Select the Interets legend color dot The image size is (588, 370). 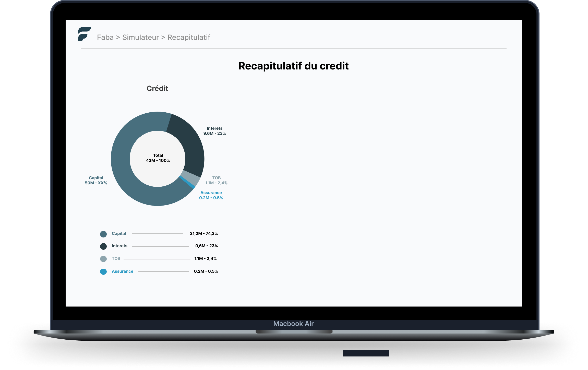click(103, 246)
